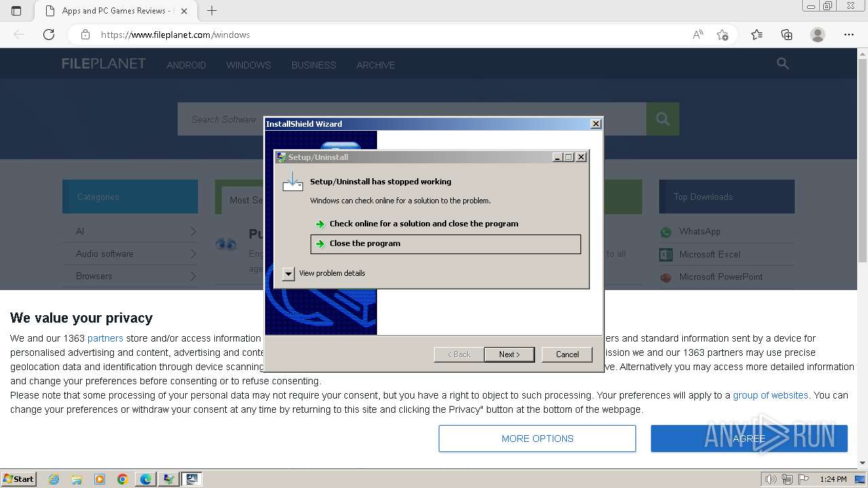Click the Microsoft PowerPoint icon
The height and width of the screenshot is (488, 868).
pos(666,277)
